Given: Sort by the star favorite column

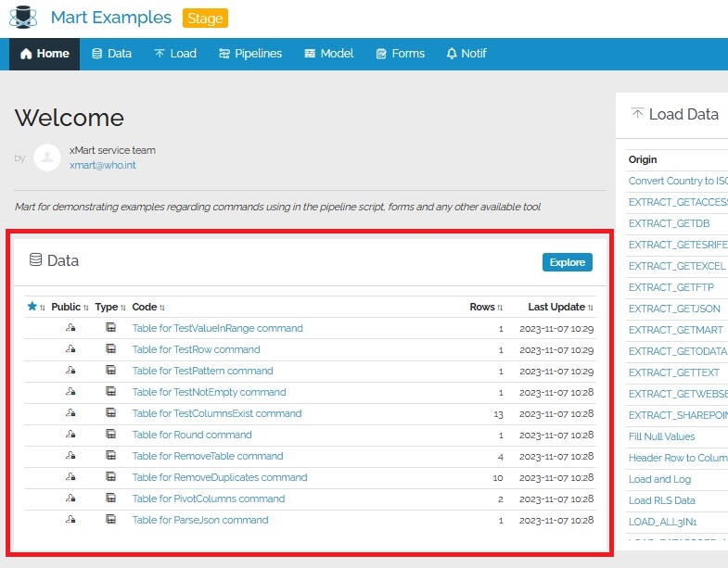Looking at the screenshot, I should 36,307.
